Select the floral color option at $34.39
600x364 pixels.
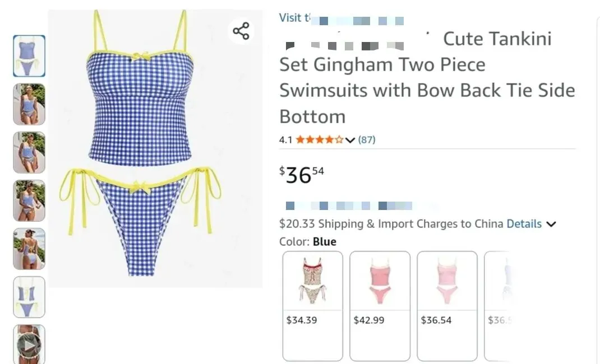(312, 305)
